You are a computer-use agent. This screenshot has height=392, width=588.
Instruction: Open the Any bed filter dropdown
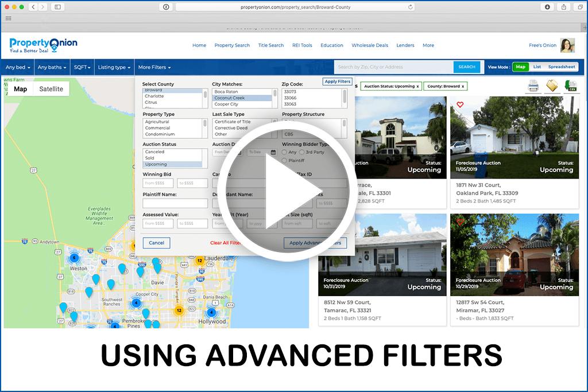(17, 67)
